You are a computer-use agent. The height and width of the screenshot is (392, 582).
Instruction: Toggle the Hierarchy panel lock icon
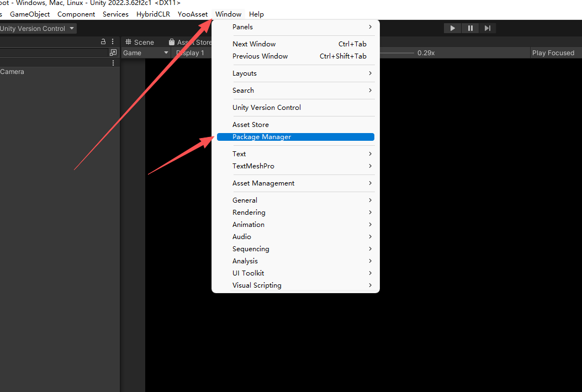(103, 42)
